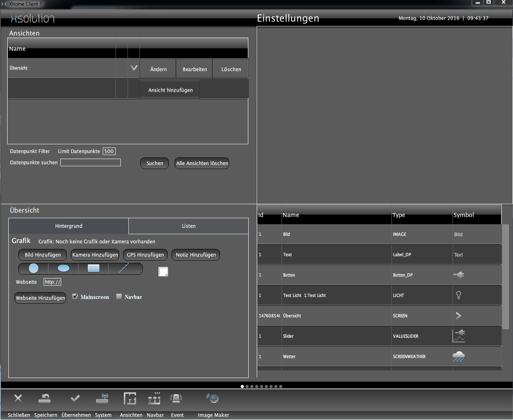
Task: Enable the Navbar checkbox
Action: [x=119, y=296]
